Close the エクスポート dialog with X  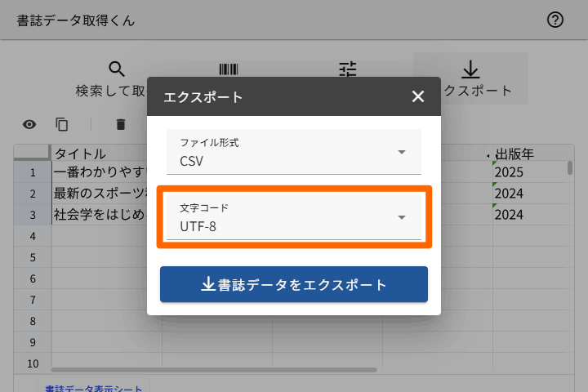click(418, 97)
